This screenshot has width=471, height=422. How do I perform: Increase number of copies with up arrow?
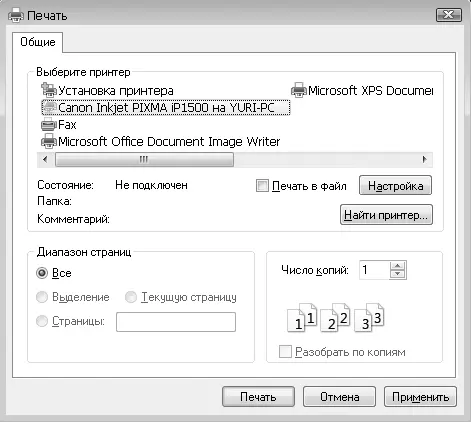pyautogui.click(x=397, y=266)
